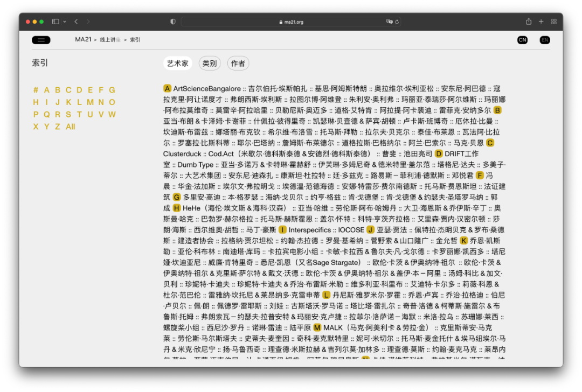Switch language to CN
Viewport: 582px width, 392px height.
(522, 40)
